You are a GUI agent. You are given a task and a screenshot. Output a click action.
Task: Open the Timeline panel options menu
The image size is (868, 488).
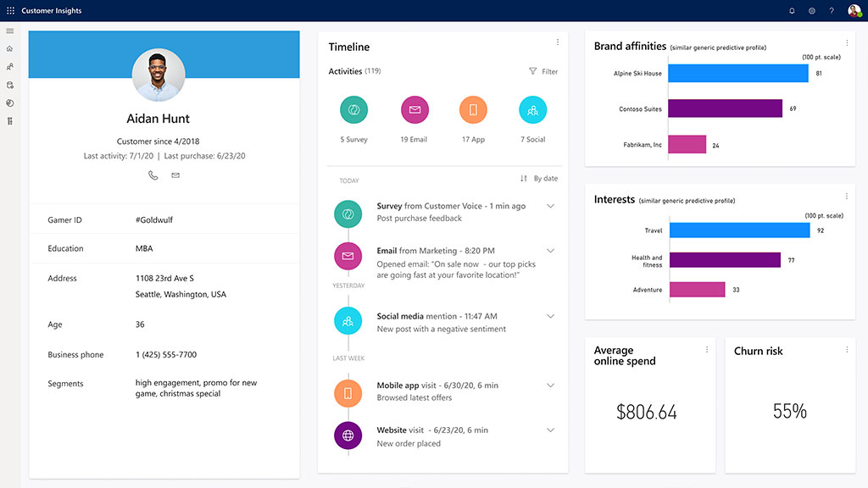557,42
